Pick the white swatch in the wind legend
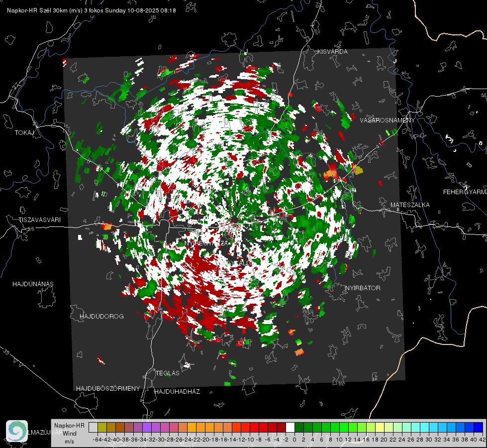 tap(290, 428)
